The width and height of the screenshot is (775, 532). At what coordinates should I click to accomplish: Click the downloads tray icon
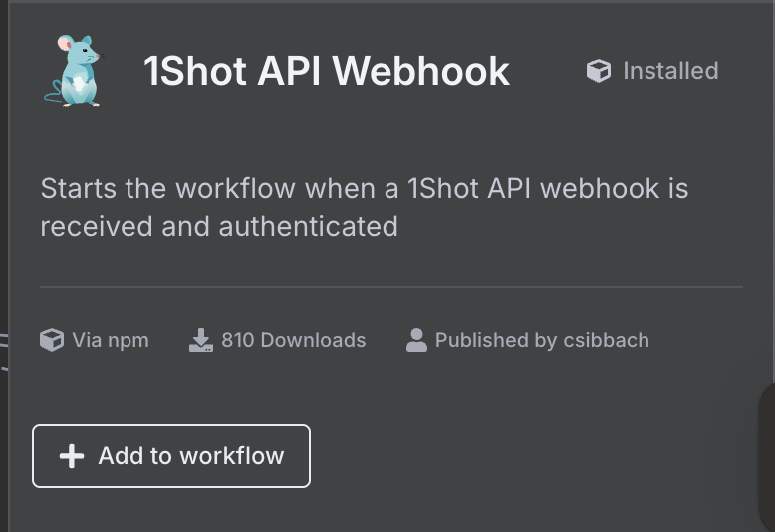pyautogui.click(x=201, y=340)
